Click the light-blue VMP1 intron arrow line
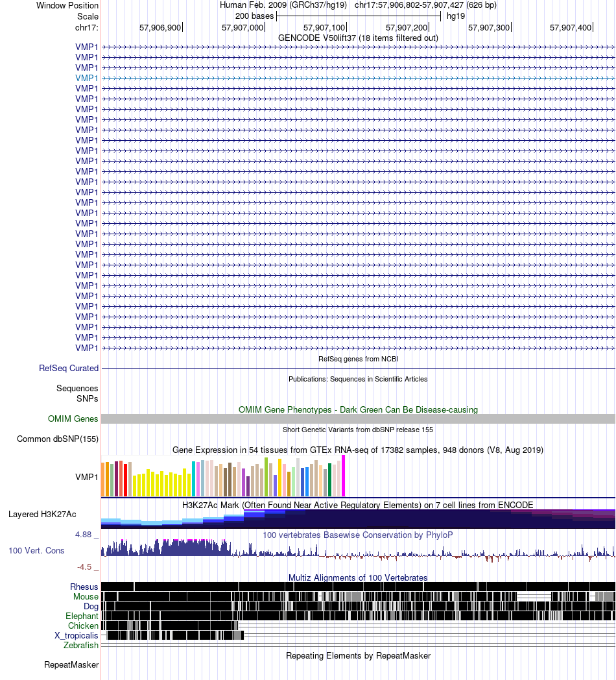This screenshot has width=616, height=680. click(358, 78)
